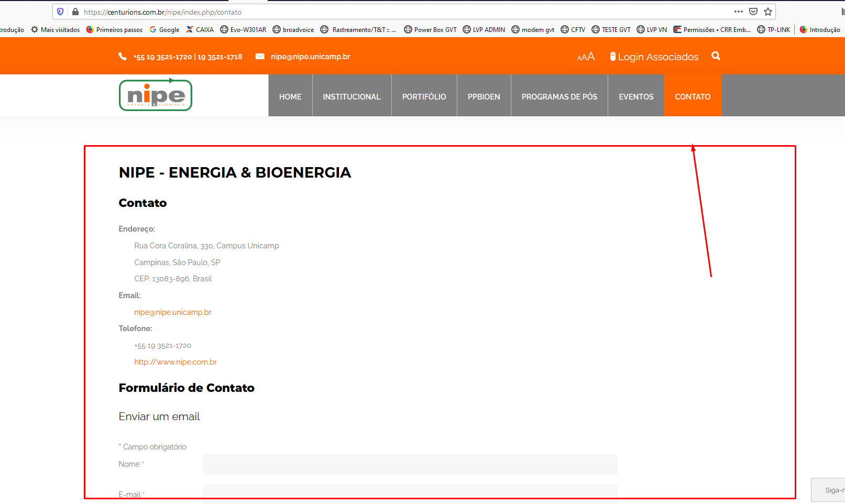Open Mais visitados bookmark
Screen dimensions: 845x504
click(56, 30)
